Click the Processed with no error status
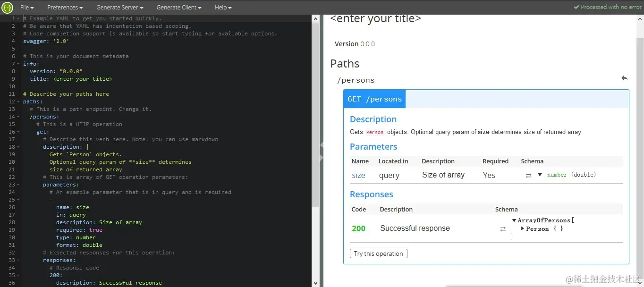Viewport: 644px width, 287px height. [611, 7]
